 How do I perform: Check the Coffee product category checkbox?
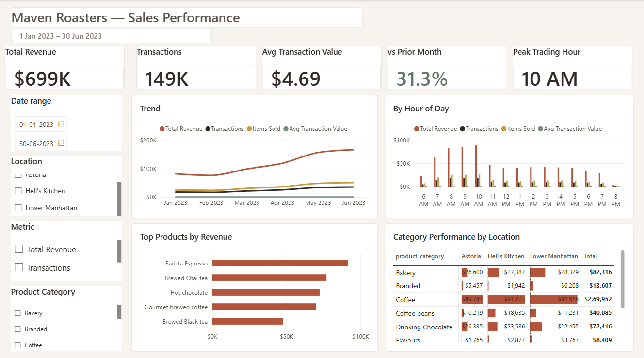pos(18,345)
